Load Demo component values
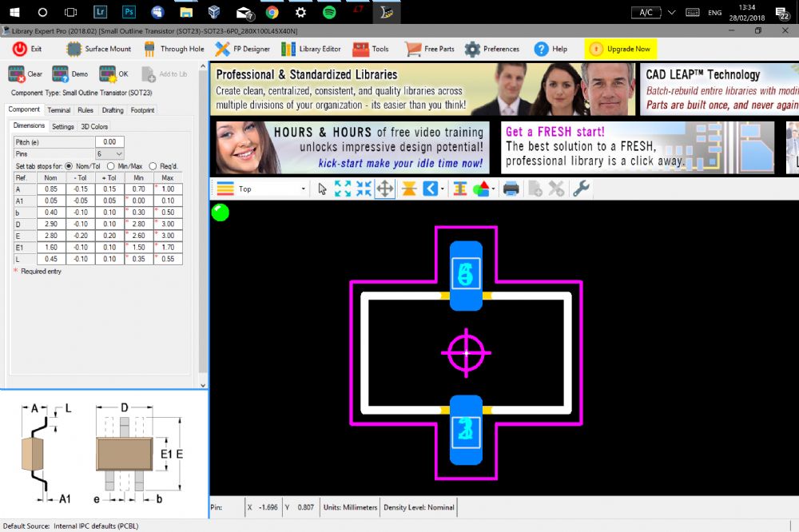 pos(70,74)
